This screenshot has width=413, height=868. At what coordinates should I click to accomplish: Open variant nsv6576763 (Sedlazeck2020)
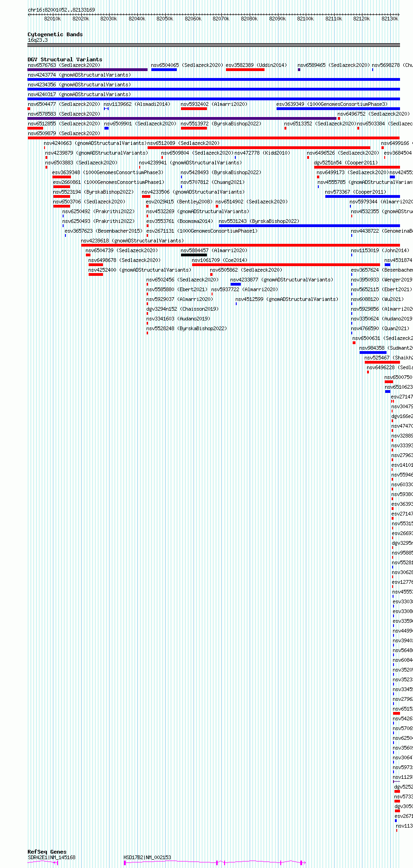[x=64, y=65]
